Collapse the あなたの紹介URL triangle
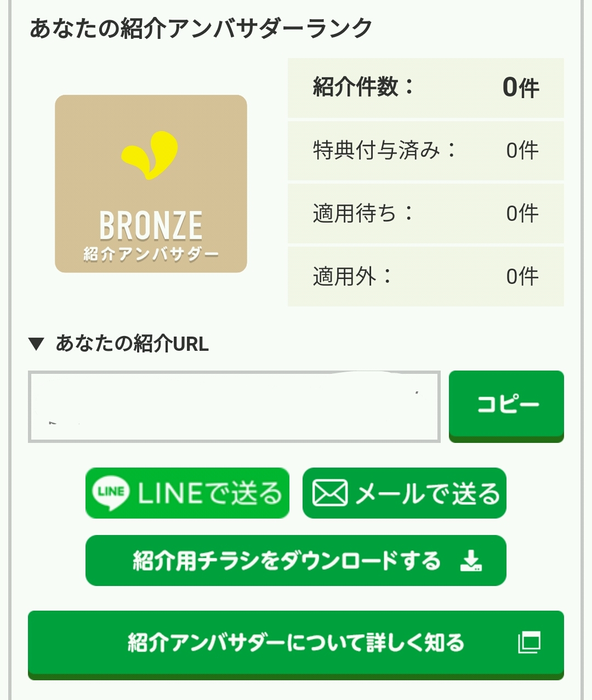 pyautogui.click(x=36, y=344)
